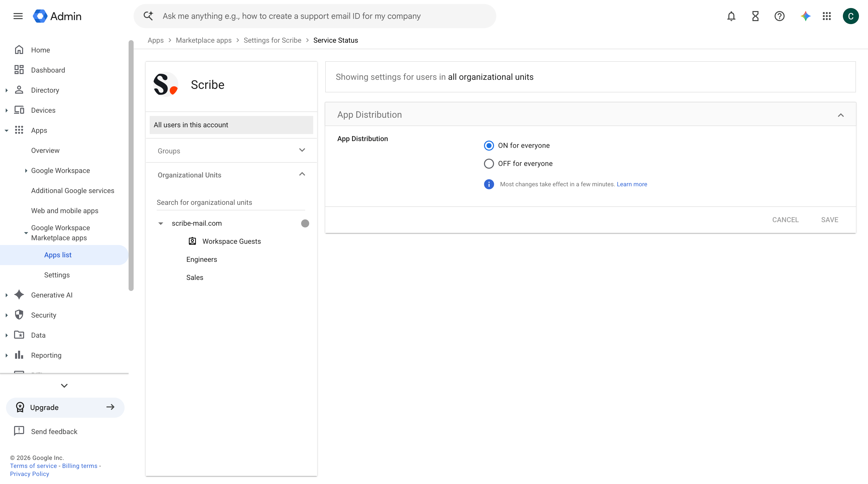The image size is (868, 484).
Task: Open the tasks hourglass icon
Action: (x=755, y=16)
